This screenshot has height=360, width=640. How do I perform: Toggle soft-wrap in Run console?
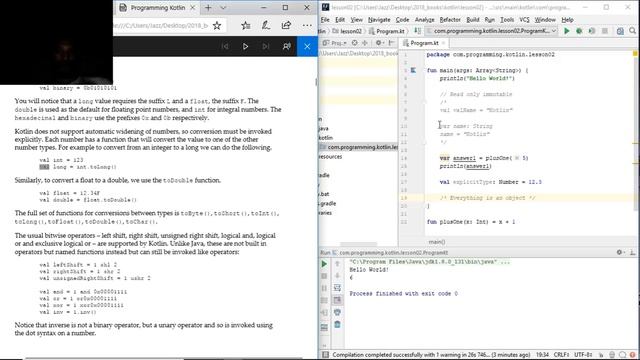click(x=337, y=288)
